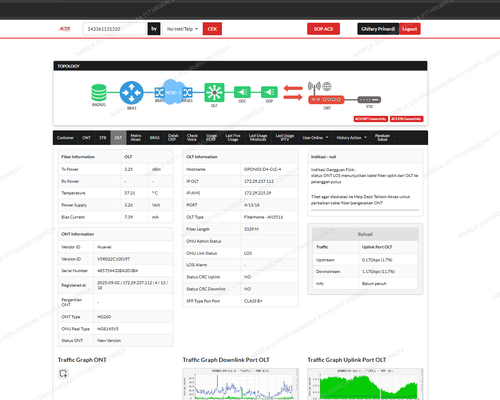The width and height of the screenshot is (500, 400).
Task: Click the METRO-E cloud icon
Action: pyautogui.click(x=173, y=92)
